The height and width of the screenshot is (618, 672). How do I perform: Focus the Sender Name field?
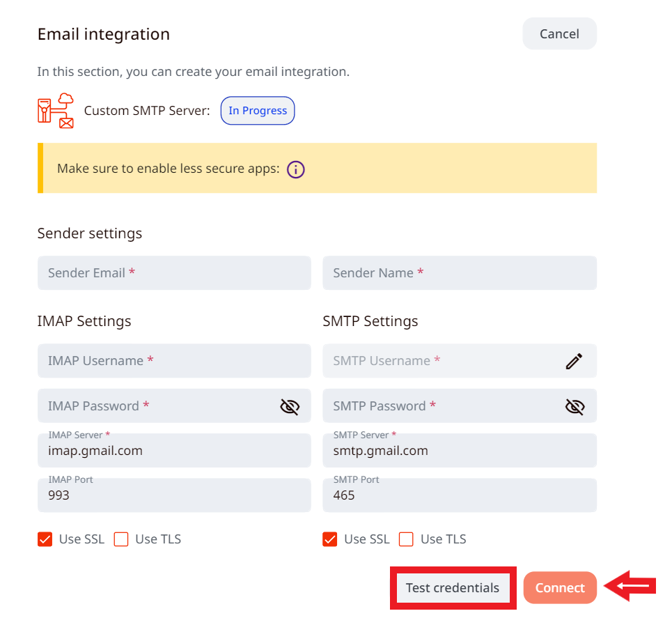460,273
